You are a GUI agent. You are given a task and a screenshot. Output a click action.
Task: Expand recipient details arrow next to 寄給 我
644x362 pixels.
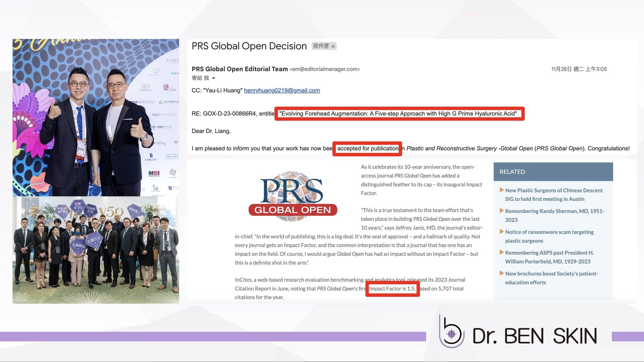(214, 78)
